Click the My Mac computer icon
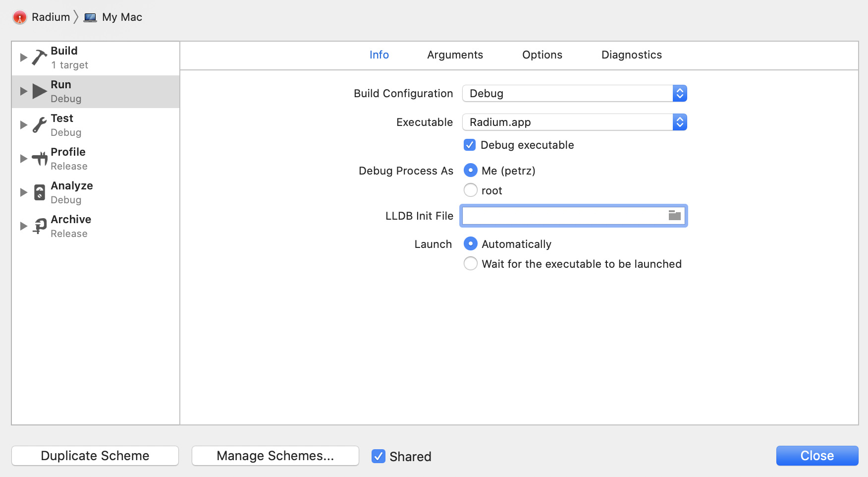The width and height of the screenshot is (868, 477). tap(90, 18)
